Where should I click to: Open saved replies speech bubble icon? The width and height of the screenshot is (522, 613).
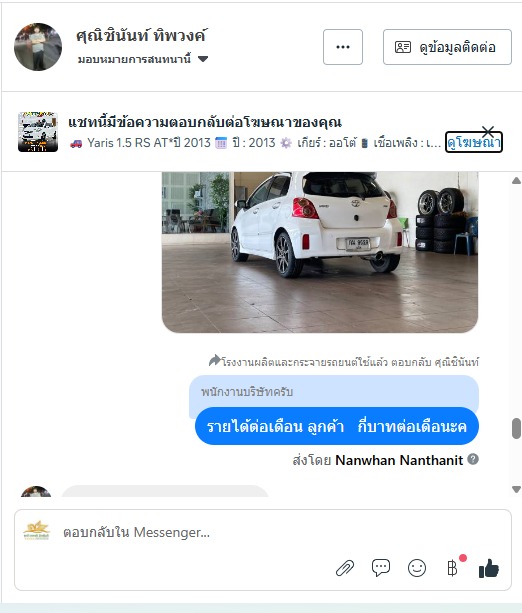pos(381,568)
